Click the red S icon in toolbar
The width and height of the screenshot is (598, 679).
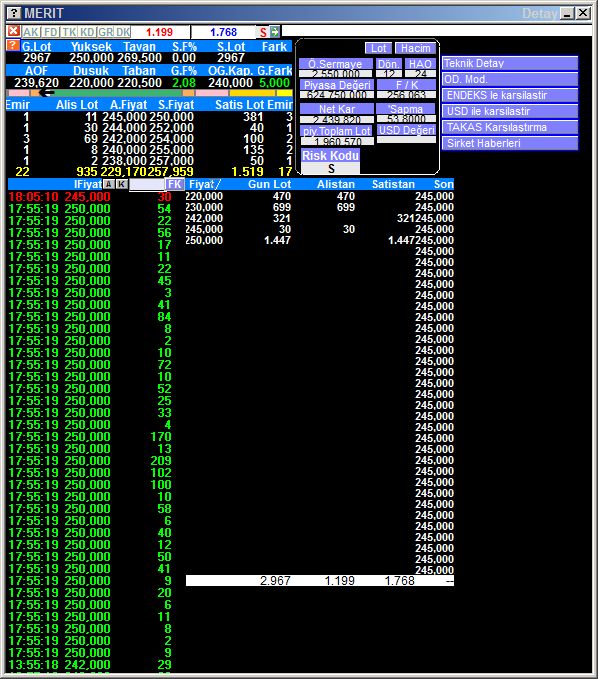263,32
